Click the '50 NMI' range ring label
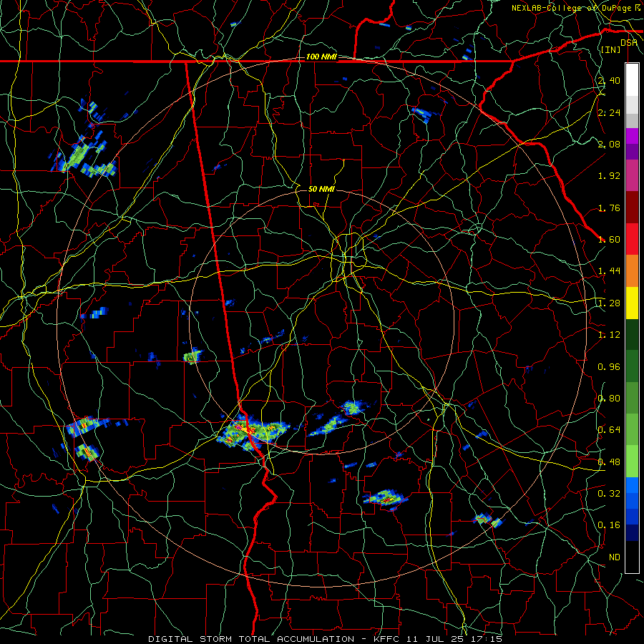 [x=321, y=189]
